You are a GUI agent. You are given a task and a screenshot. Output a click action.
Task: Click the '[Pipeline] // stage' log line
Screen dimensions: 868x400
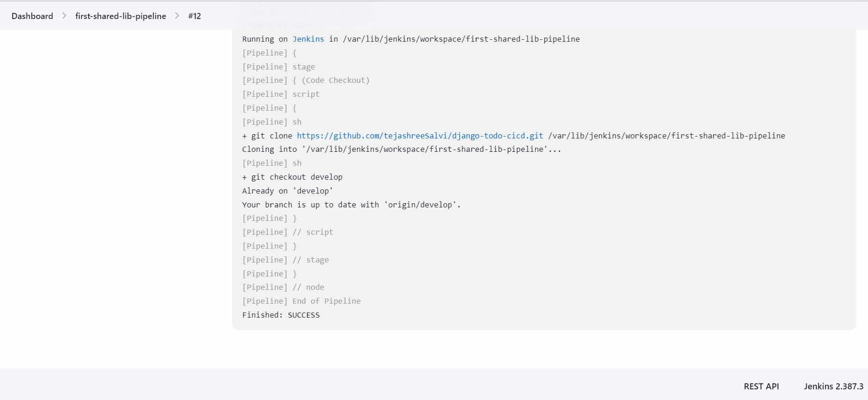285,260
